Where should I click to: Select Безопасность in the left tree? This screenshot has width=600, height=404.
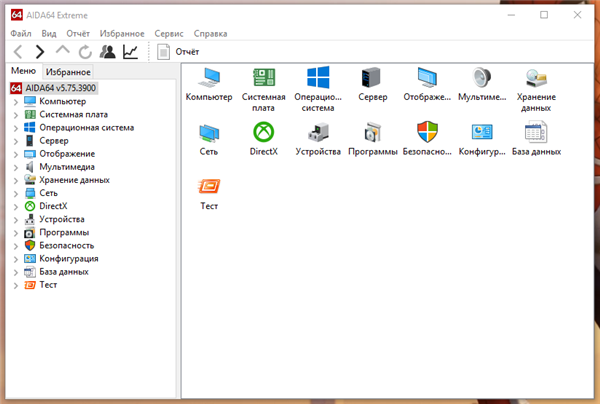(67, 246)
